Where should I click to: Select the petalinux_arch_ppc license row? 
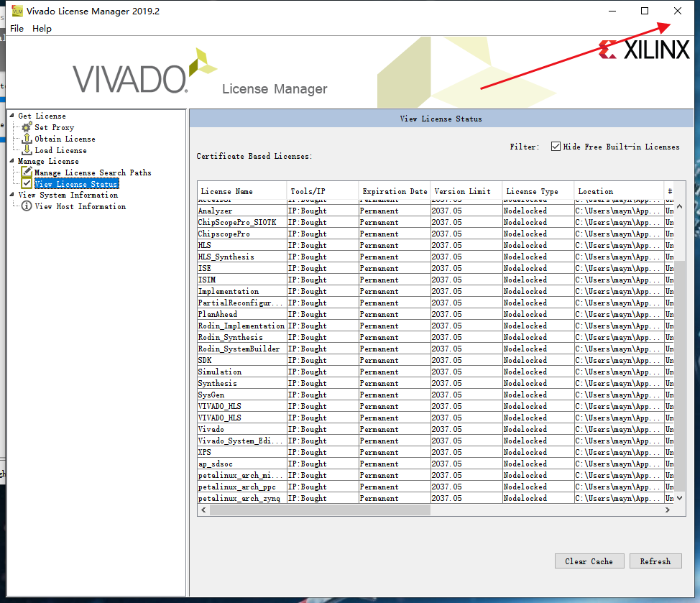pos(436,487)
